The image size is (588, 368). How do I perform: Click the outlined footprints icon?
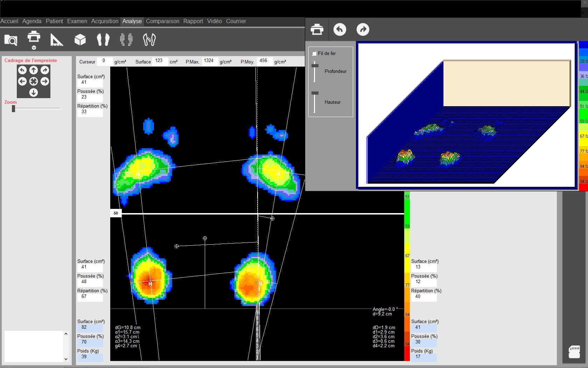149,40
